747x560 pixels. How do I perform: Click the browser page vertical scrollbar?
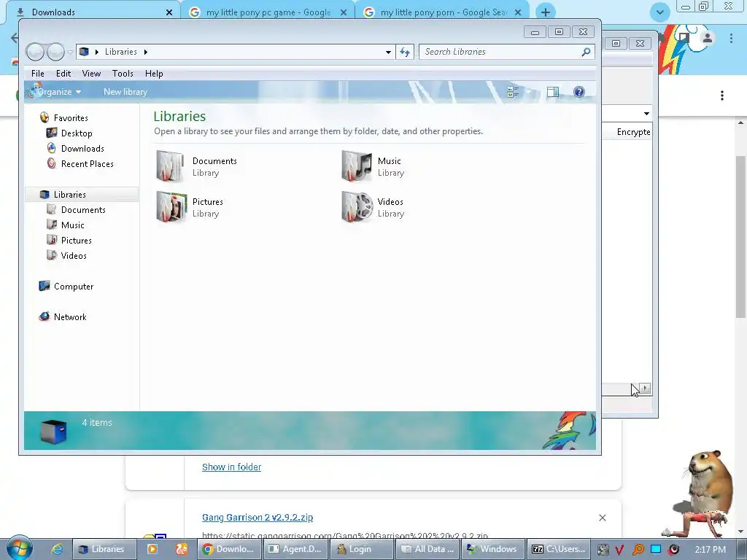pyautogui.click(x=741, y=236)
